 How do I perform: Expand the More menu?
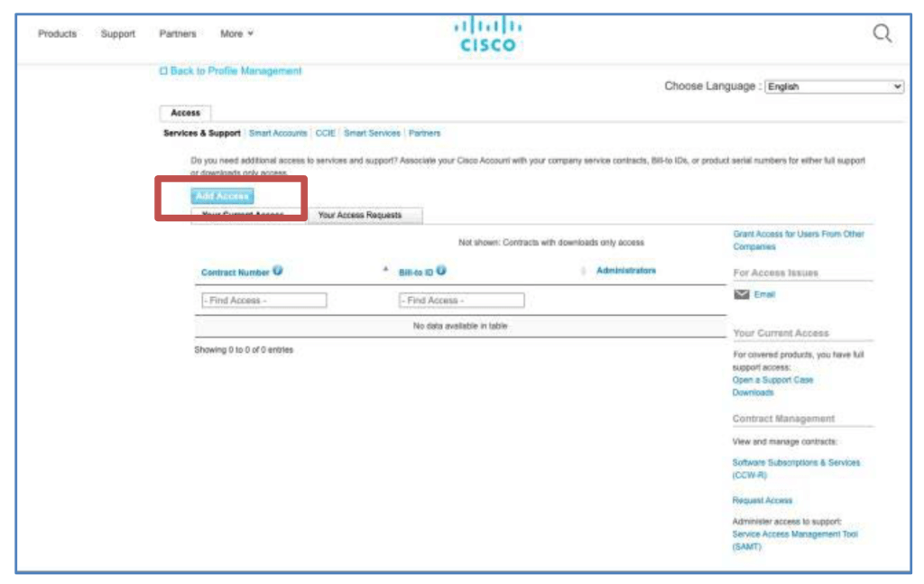tap(236, 34)
